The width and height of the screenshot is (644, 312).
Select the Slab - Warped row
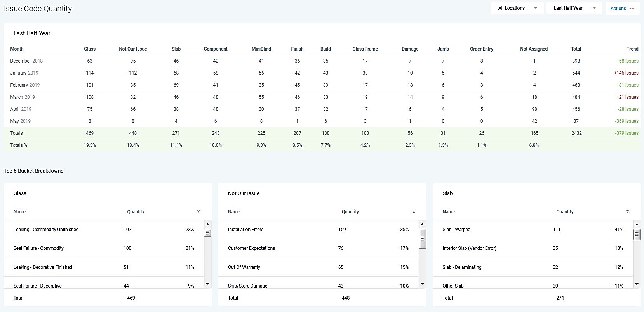533,230
